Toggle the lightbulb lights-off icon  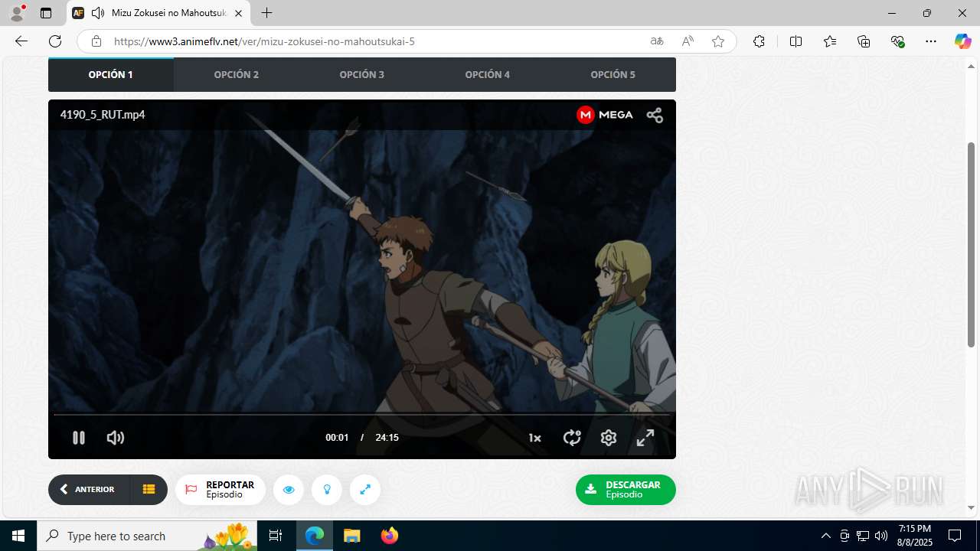click(x=327, y=490)
